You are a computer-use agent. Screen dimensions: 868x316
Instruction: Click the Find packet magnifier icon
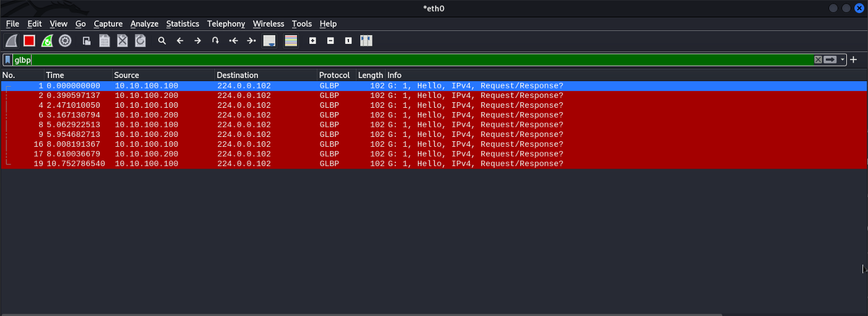(162, 41)
